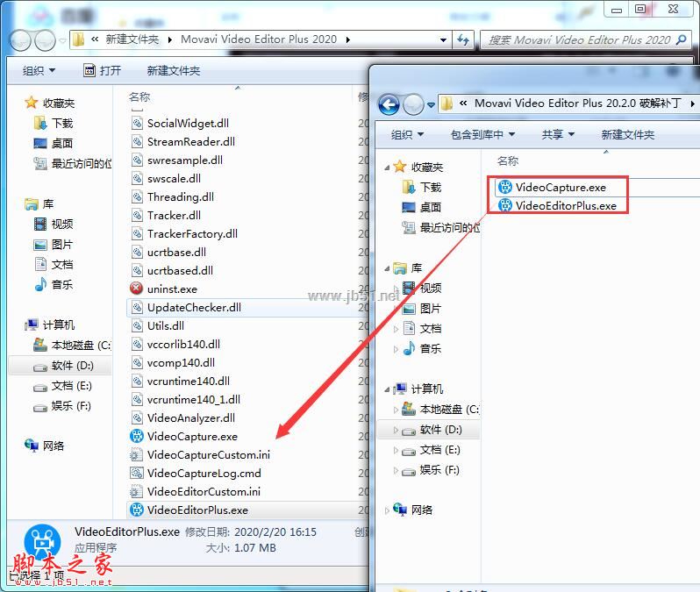Click 新建文件夹 in the rear window toolbar
Screen dimensions: 700x592
[174, 70]
